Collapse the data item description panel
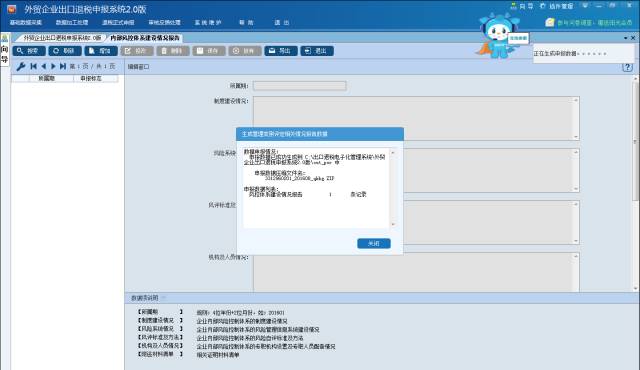640x370 pixels. click(164, 298)
